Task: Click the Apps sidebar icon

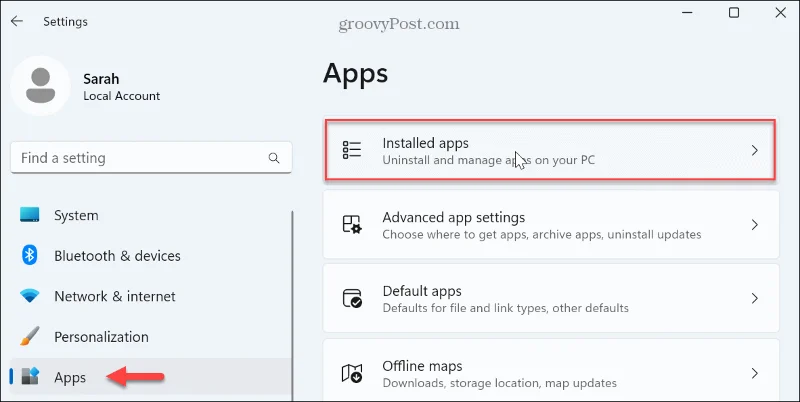Action: point(30,377)
